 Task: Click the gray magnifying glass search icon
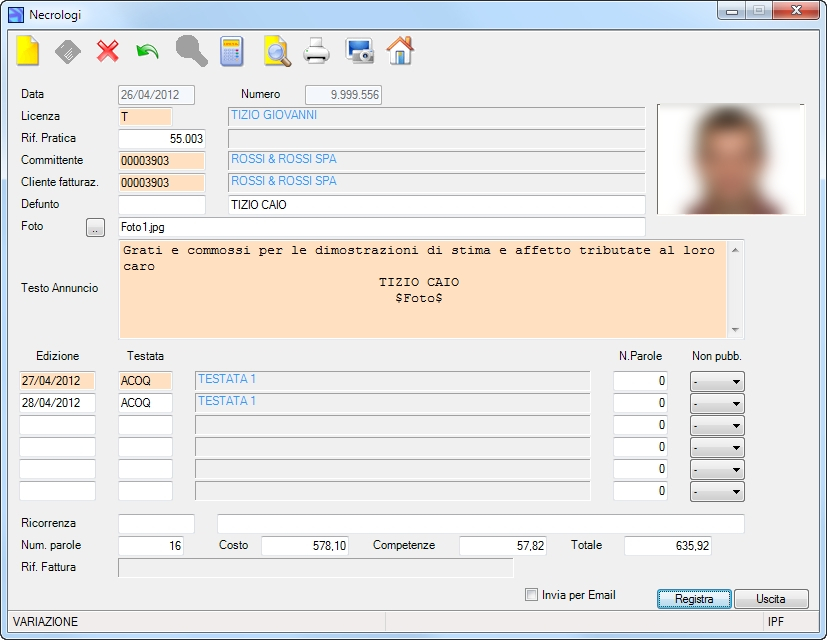[191, 51]
